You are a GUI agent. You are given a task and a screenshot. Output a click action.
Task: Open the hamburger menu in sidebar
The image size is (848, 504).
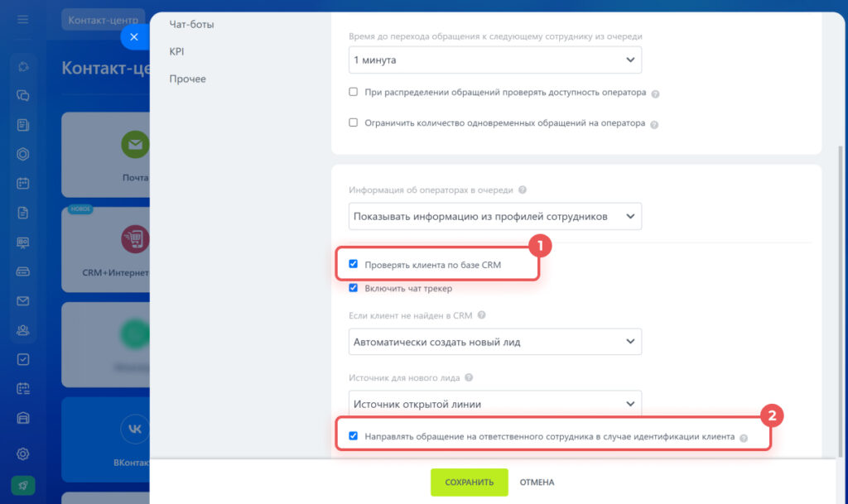[x=23, y=19]
